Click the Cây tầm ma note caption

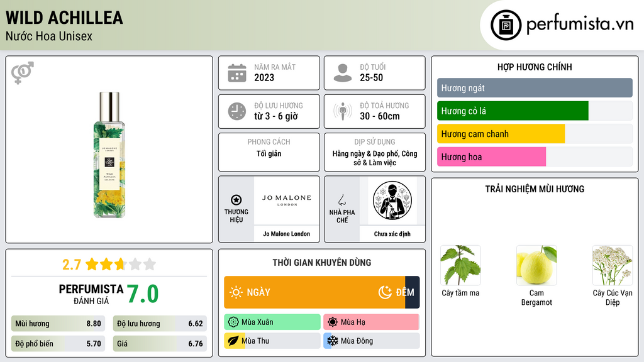[x=460, y=293]
